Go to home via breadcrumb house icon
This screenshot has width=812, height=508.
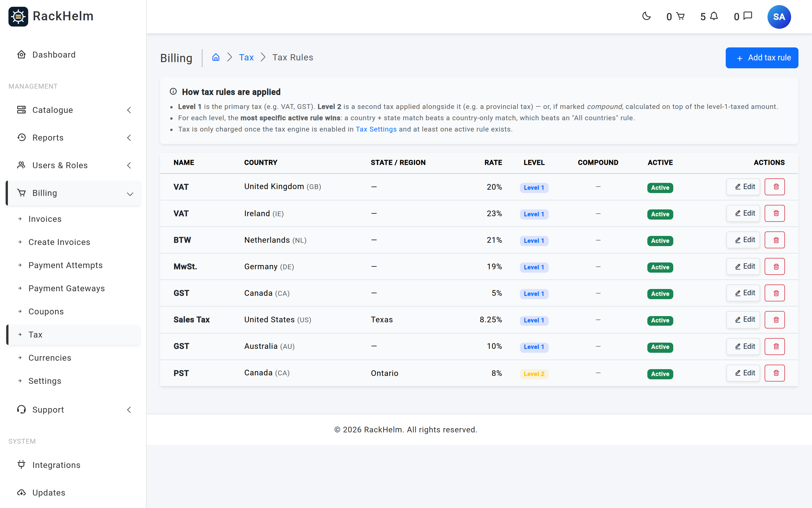pos(216,57)
